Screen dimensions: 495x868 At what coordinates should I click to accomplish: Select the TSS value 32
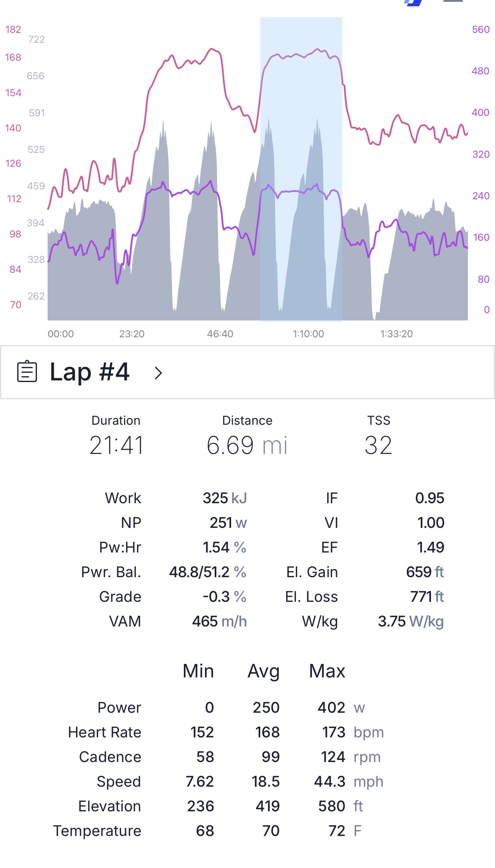pyautogui.click(x=378, y=445)
